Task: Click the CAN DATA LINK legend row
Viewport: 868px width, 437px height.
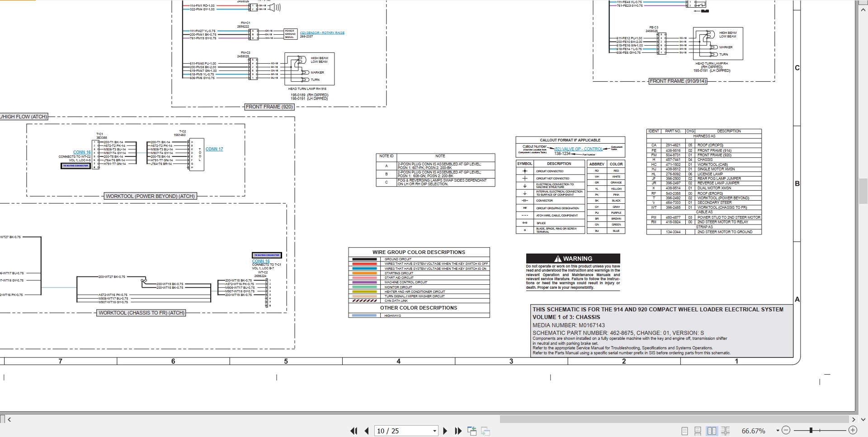Action: point(419,301)
